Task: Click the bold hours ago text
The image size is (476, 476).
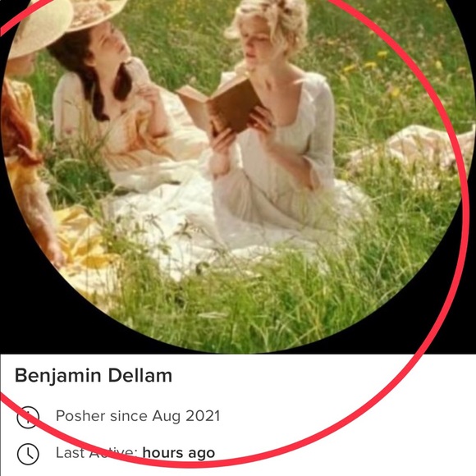Action: click(x=179, y=453)
